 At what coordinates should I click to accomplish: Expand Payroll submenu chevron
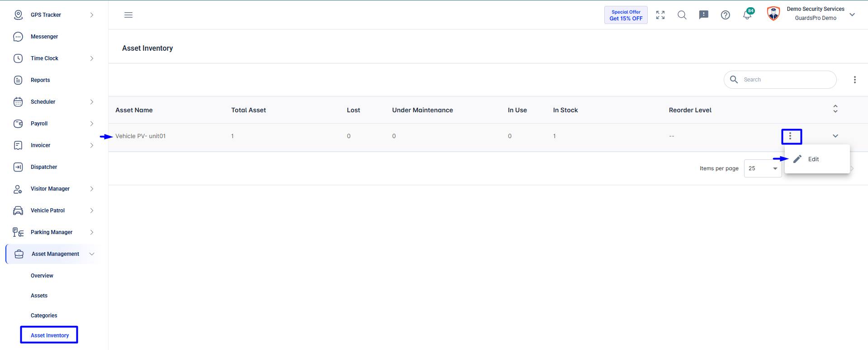click(92, 124)
